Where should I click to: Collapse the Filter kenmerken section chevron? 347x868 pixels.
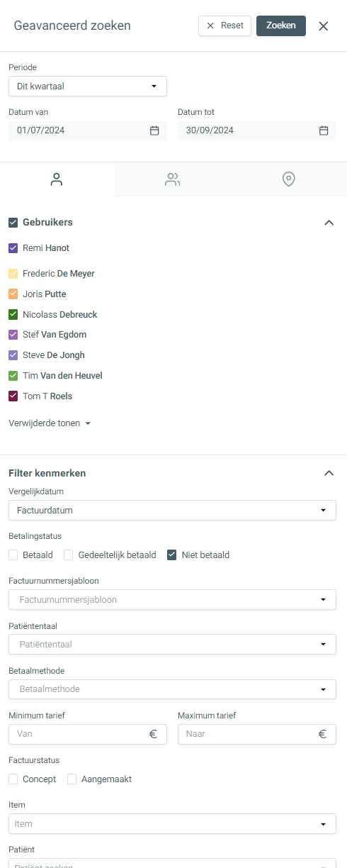click(x=329, y=472)
